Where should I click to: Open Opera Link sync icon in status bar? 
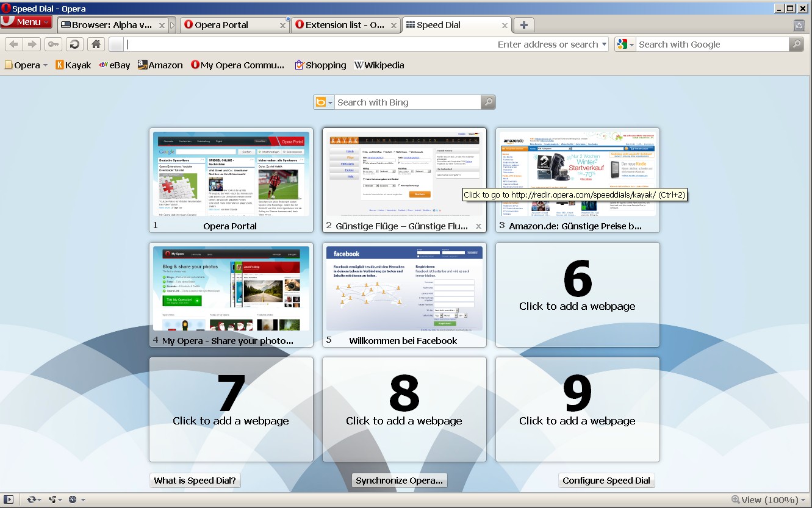point(32,499)
